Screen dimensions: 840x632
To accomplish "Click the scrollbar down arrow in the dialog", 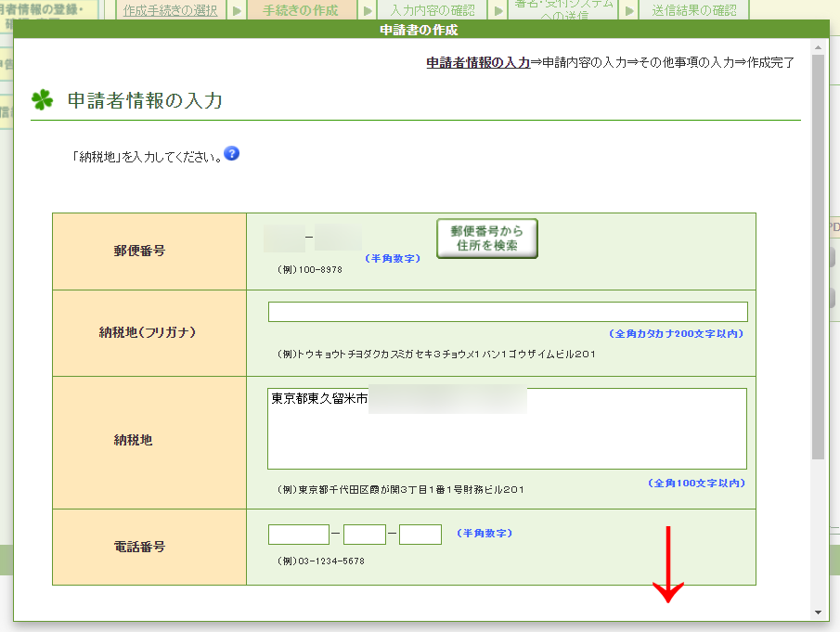I will pyautogui.click(x=818, y=613).
